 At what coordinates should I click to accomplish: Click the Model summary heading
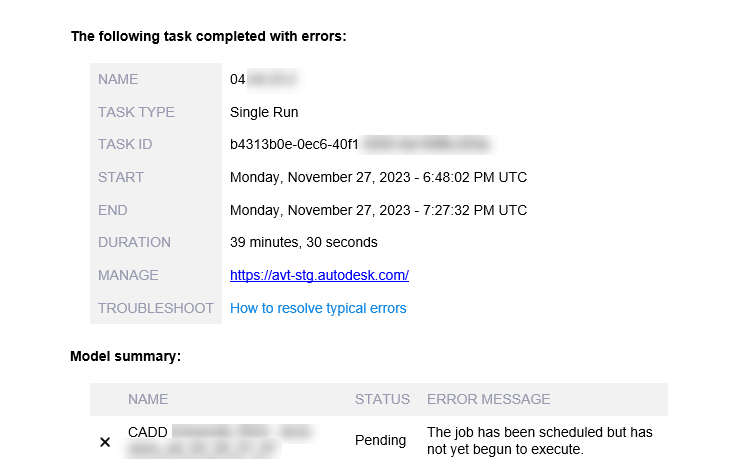pos(125,356)
